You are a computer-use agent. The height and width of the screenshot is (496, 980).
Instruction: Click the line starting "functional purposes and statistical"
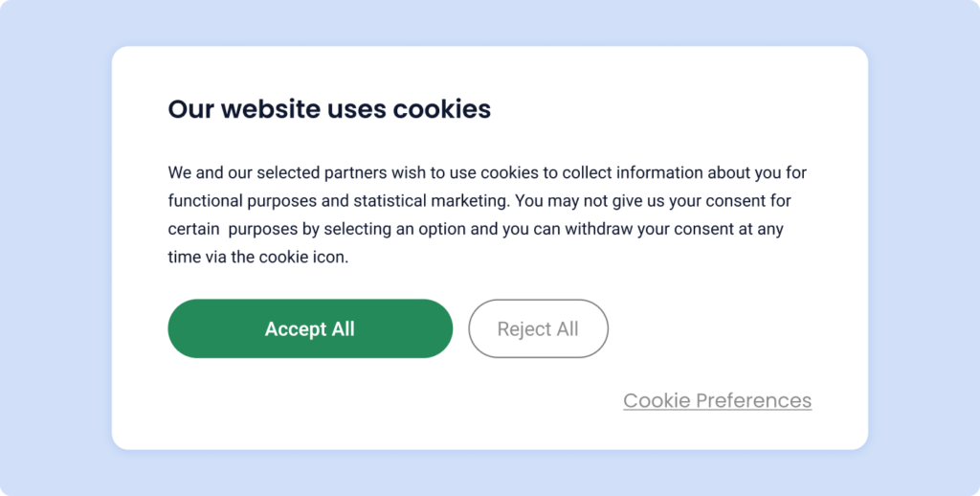click(479, 201)
